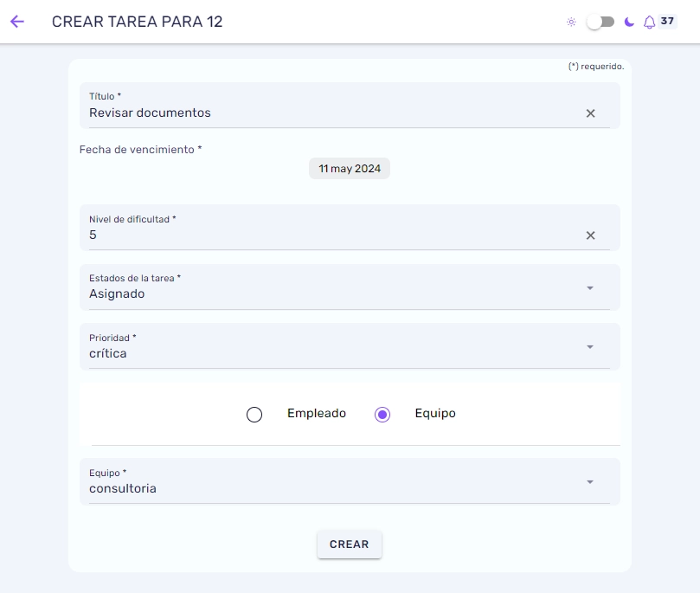Pick date via 11 may 2024 chip
The height and width of the screenshot is (593, 700).
[x=349, y=168]
